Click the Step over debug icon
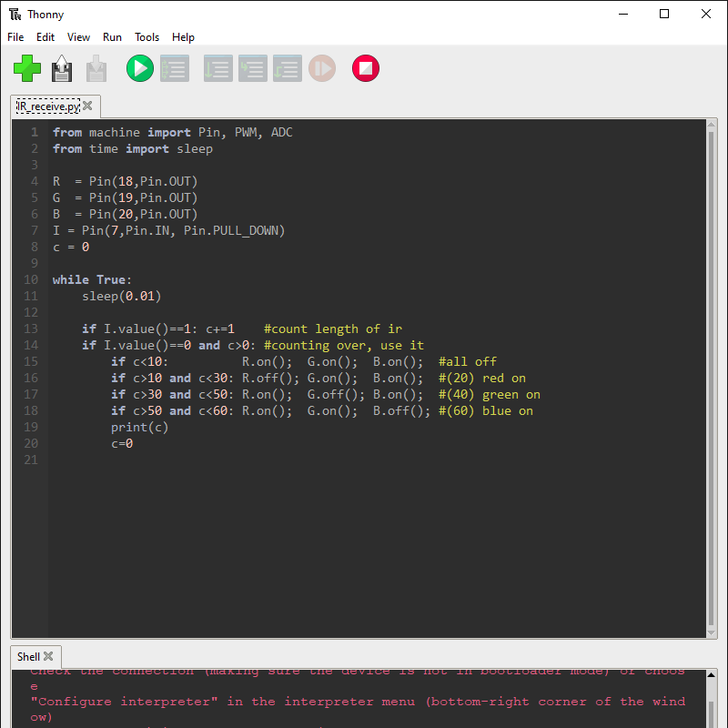Screen dimensions: 728x728 pyautogui.click(x=218, y=68)
